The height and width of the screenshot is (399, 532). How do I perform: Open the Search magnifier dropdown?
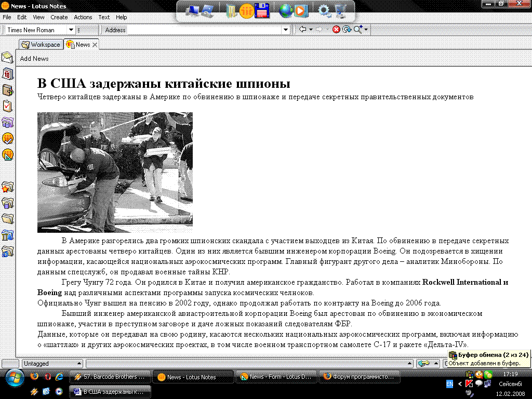click(366, 30)
